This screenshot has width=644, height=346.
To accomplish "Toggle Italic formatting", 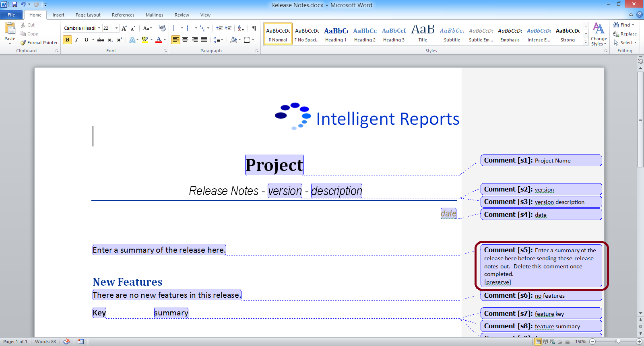I will coord(76,40).
